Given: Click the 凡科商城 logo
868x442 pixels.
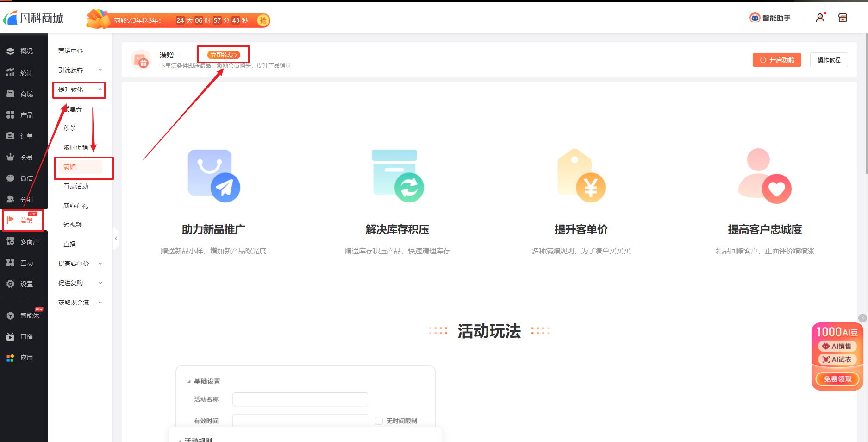Looking at the screenshot, I should click(x=33, y=18).
